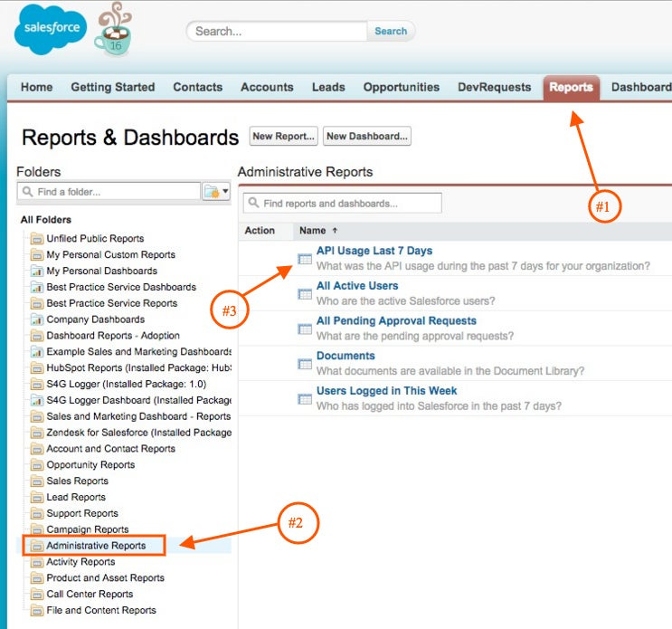The height and width of the screenshot is (629, 672).
Task: Open the Users Logged in This Week report
Action: 386,391
